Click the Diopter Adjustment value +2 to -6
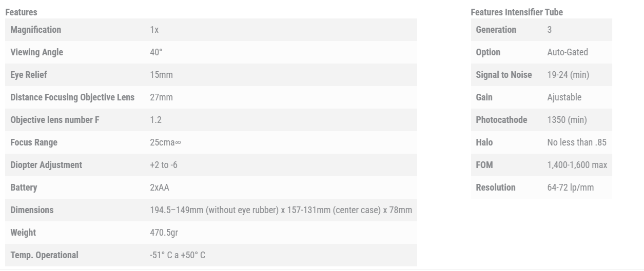Image resolution: width=644 pixels, height=271 pixels. 164,165
